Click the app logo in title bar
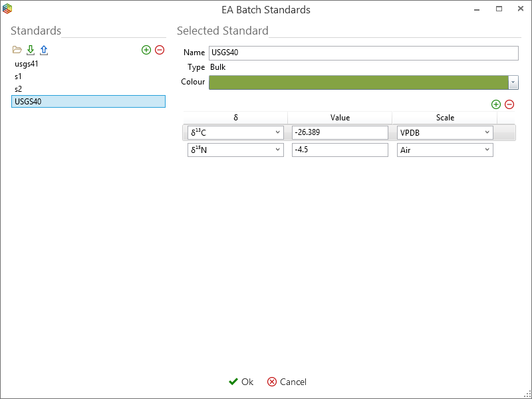 [8, 9]
